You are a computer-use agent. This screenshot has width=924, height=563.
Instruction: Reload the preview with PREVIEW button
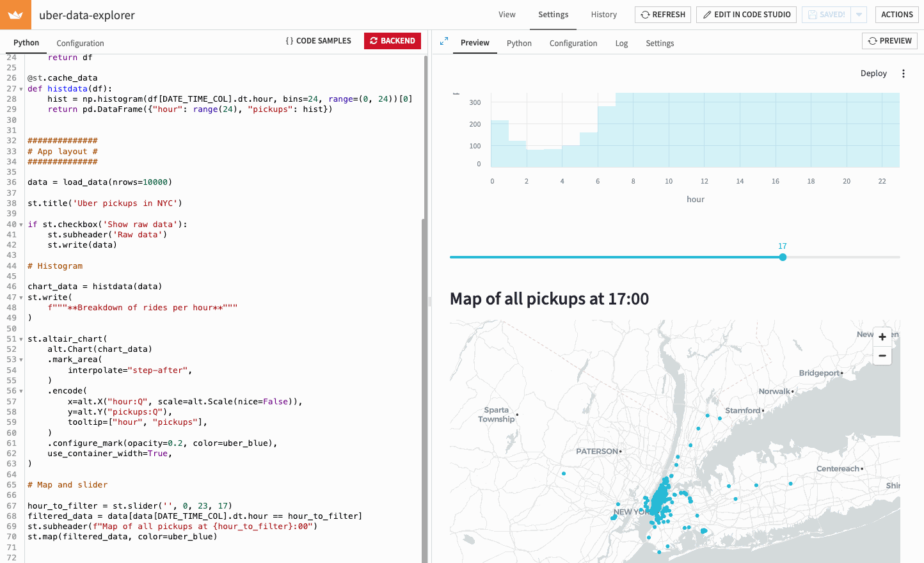(x=889, y=41)
